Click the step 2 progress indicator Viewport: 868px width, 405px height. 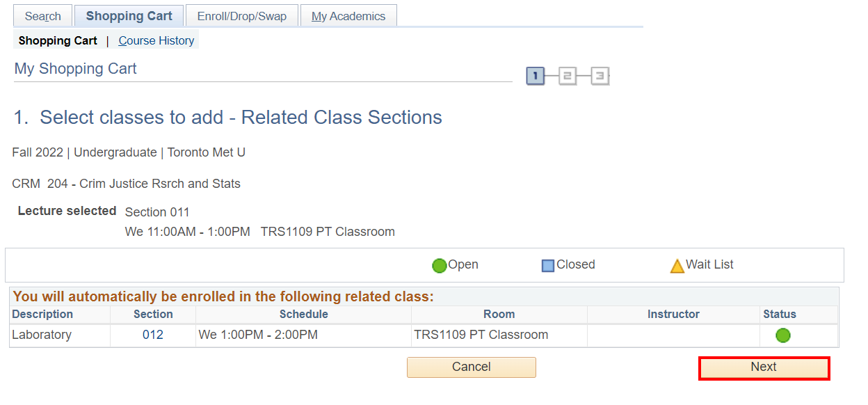(568, 76)
